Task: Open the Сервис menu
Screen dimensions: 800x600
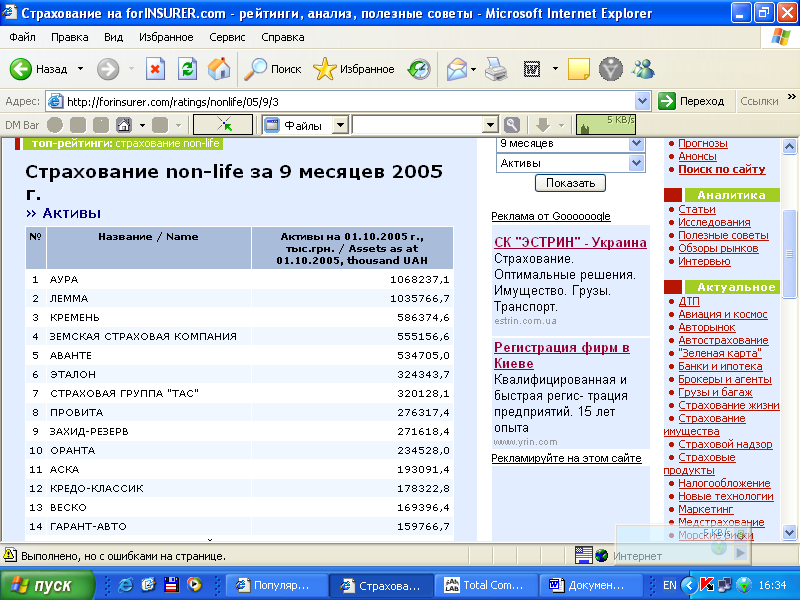Action: [x=227, y=37]
